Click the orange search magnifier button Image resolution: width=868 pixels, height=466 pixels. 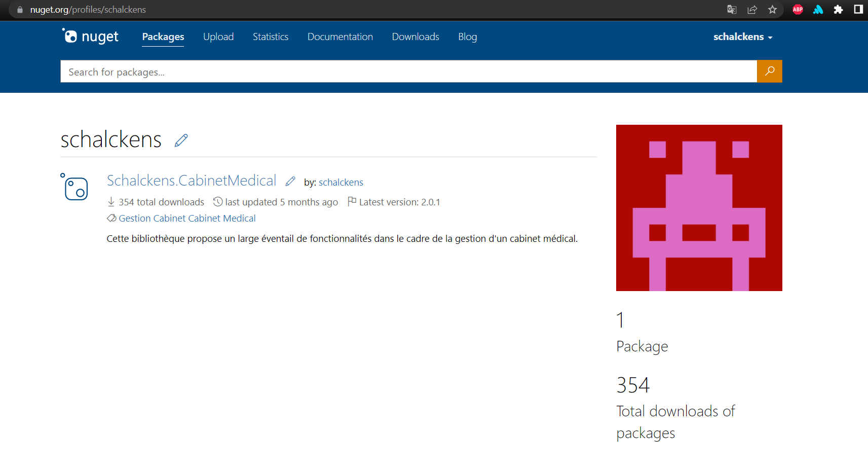tap(770, 71)
